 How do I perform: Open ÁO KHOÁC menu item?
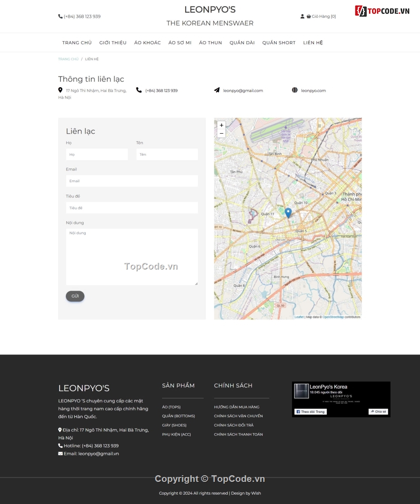tap(147, 42)
